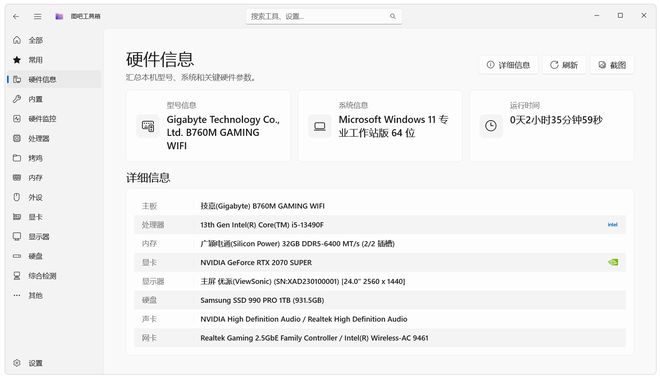Screen dimensions: 660x379
Task: Open 内存 memory icon in sidebar
Action: point(17,178)
